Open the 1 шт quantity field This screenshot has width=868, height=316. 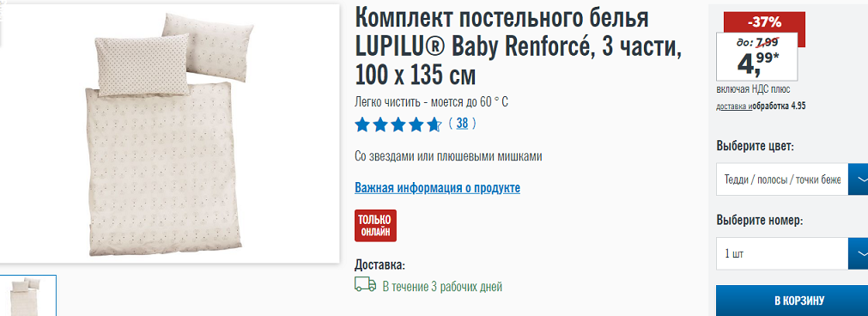point(782,253)
